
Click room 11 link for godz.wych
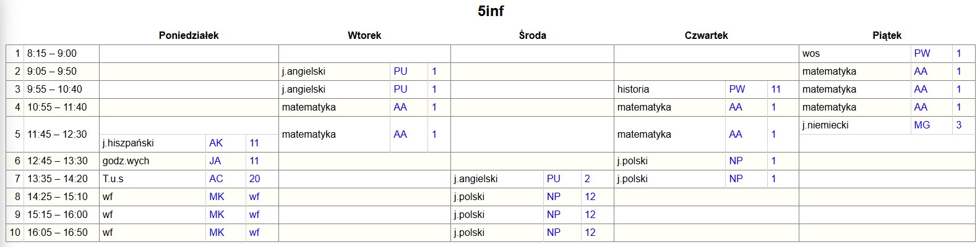point(254,161)
